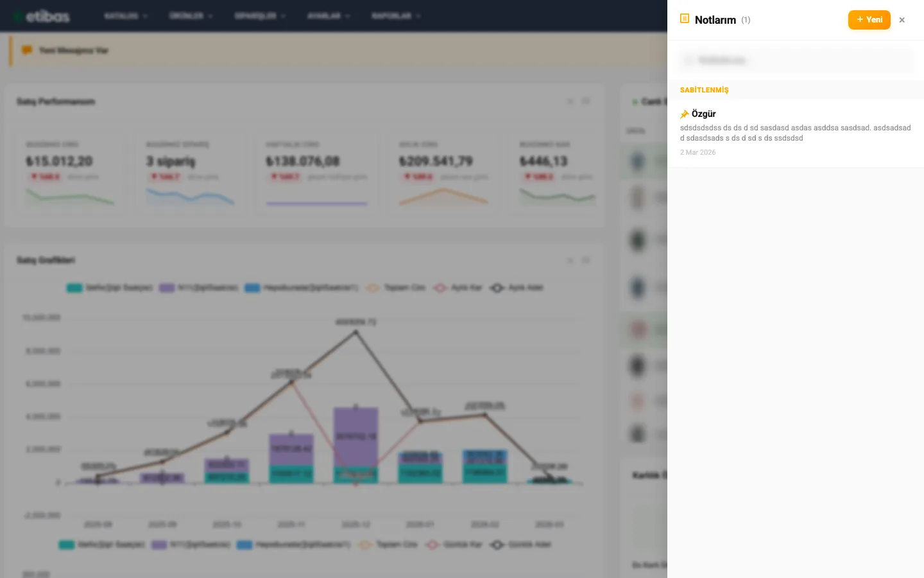Expand the Siparişler dropdown menu

click(260, 16)
